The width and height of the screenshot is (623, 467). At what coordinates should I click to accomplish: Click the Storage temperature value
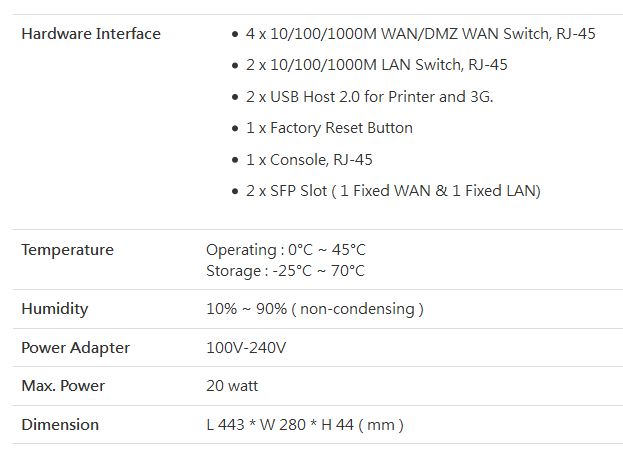click(285, 271)
